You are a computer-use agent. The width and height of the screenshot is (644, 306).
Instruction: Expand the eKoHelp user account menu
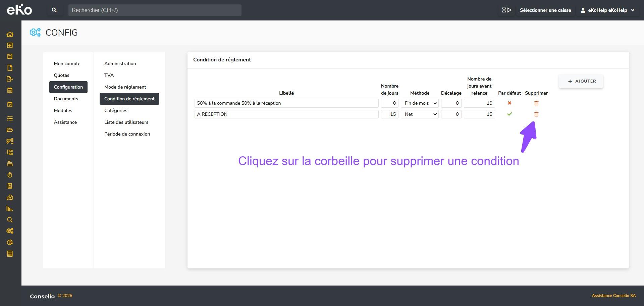pos(607,10)
